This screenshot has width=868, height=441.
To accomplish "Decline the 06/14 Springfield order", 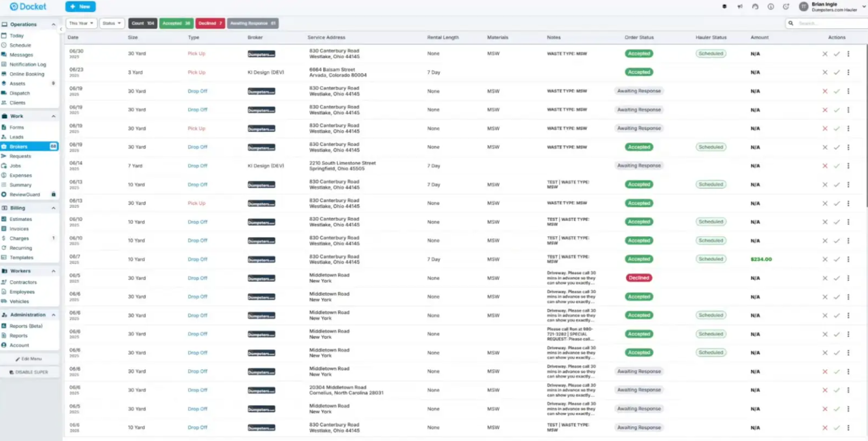I will (824, 166).
